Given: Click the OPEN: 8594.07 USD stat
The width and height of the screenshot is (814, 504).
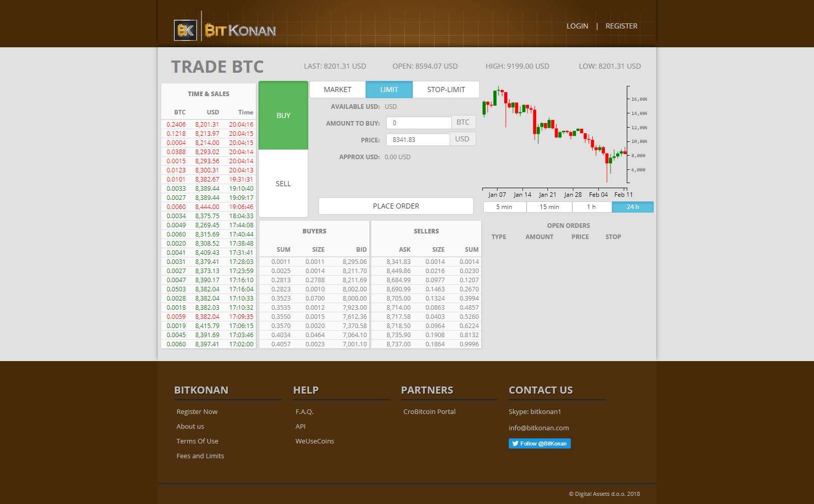Looking at the screenshot, I should click(425, 66).
